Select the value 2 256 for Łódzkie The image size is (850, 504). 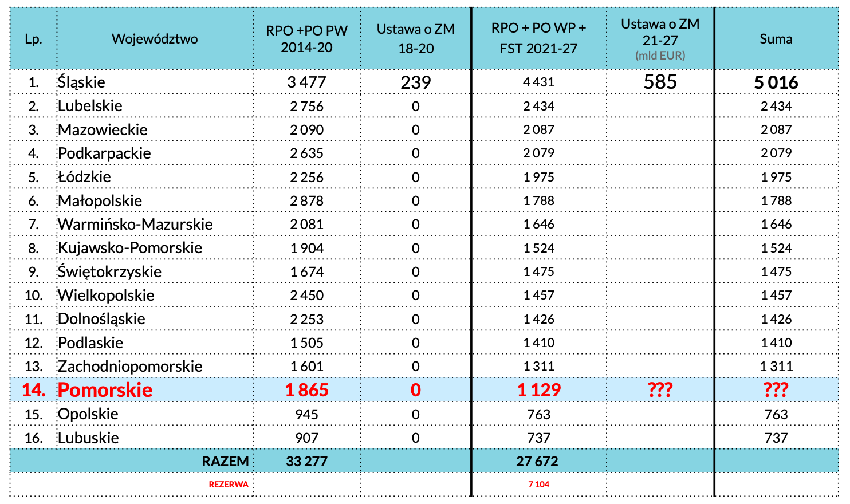coord(306,178)
